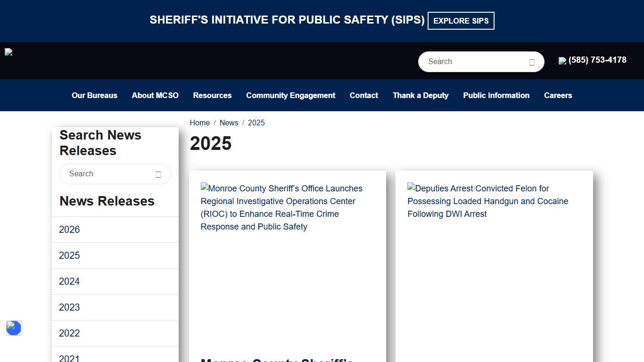Click the News breadcrumb link
Viewport: 644px width, 362px height.
229,123
